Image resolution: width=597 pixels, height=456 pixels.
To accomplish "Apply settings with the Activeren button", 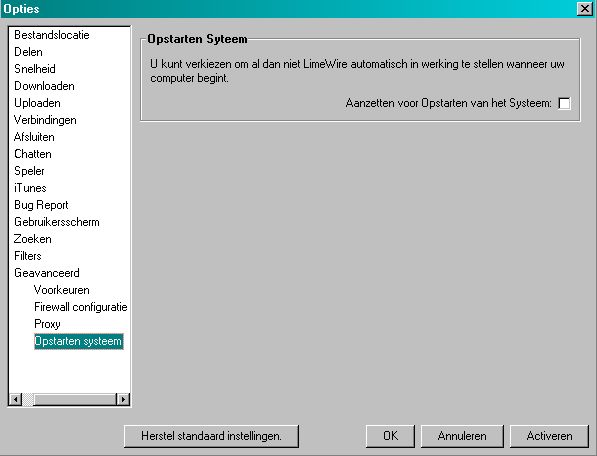I will pos(549,436).
